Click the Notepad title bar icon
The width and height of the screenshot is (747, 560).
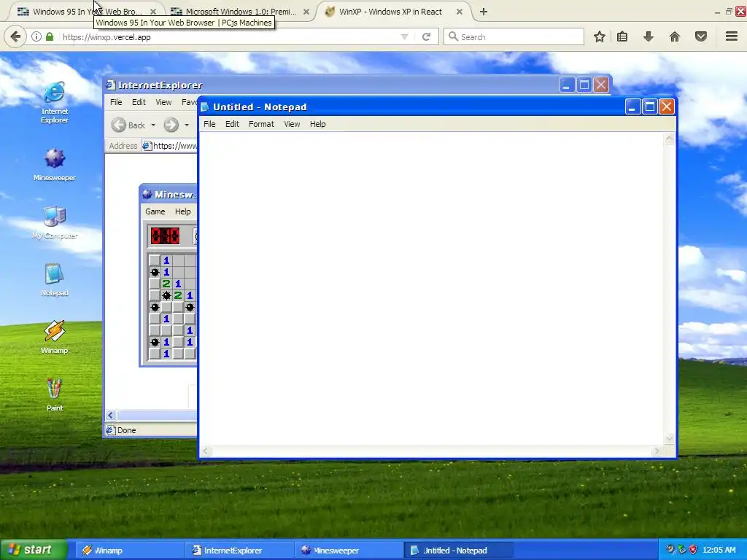tap(205, 107)
